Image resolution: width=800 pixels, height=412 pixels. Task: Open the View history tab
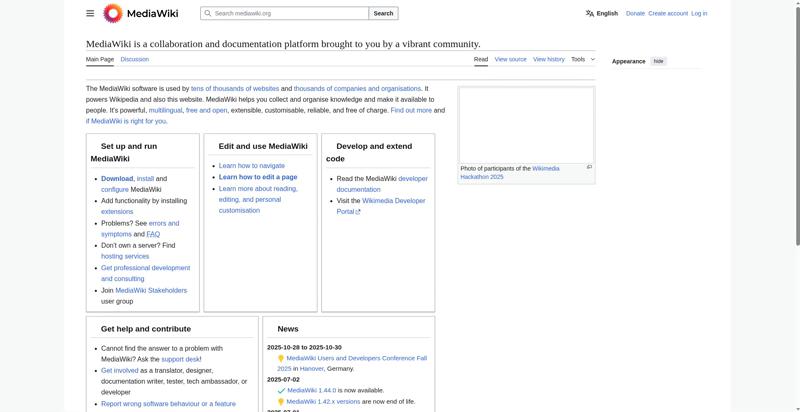point(549,59)
